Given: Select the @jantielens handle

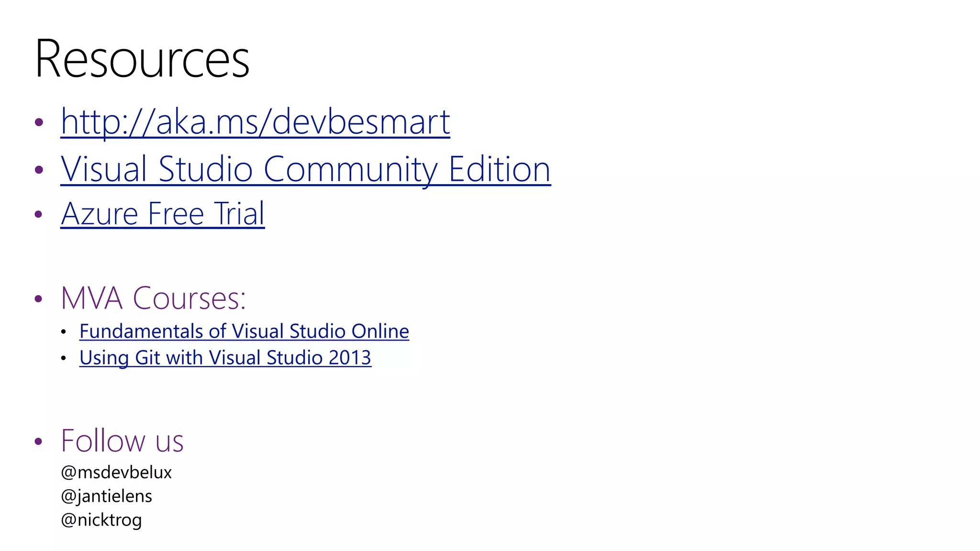Looking at the screenshot, I should point(106,496).
